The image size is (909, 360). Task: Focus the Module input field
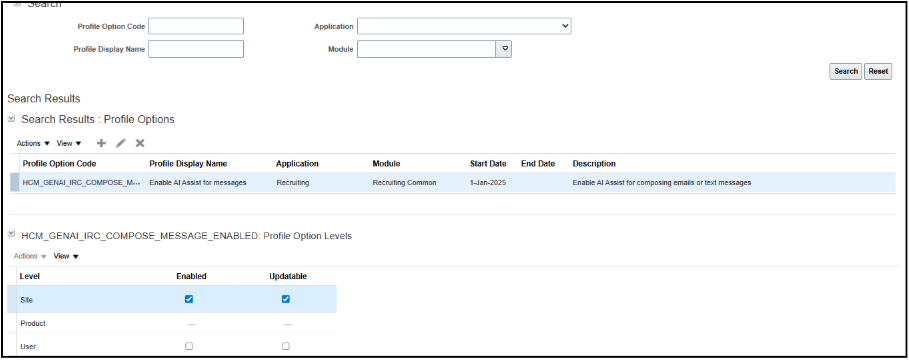pyautogui.click(x=426, y=49)
